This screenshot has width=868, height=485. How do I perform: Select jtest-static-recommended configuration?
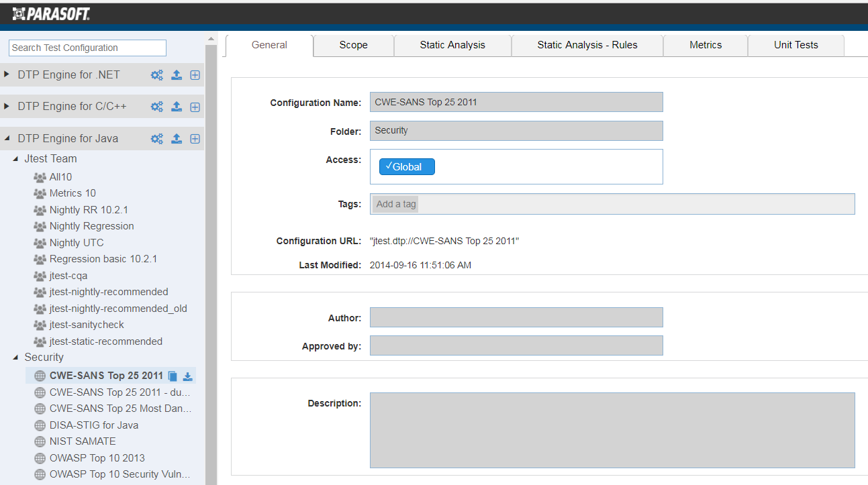click(106, 341)
